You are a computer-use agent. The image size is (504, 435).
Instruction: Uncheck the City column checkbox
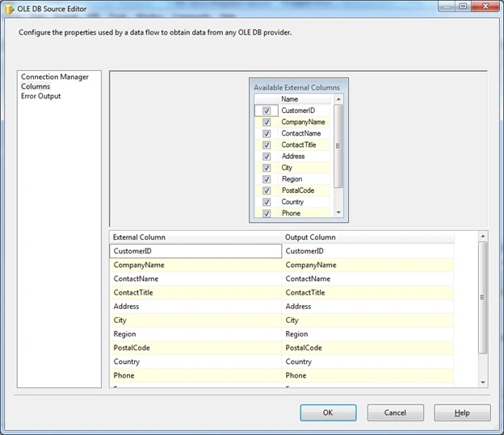[267, 168]
